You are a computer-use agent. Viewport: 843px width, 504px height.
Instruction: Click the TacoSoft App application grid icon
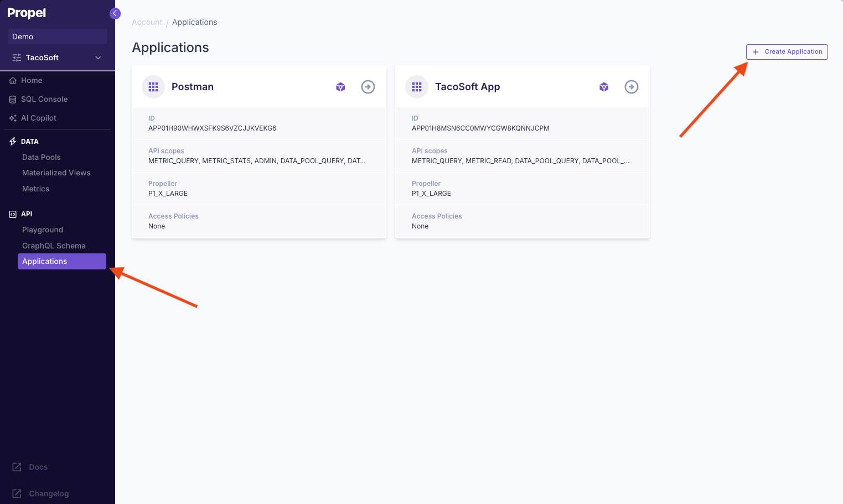click(417, 87)
